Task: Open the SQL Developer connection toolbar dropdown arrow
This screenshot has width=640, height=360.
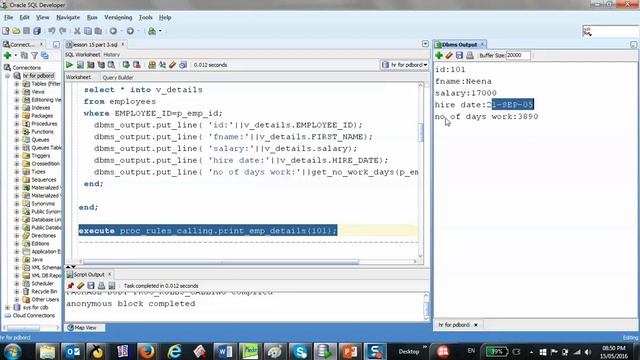Action: pyautogui.click(x=160, y=31)
